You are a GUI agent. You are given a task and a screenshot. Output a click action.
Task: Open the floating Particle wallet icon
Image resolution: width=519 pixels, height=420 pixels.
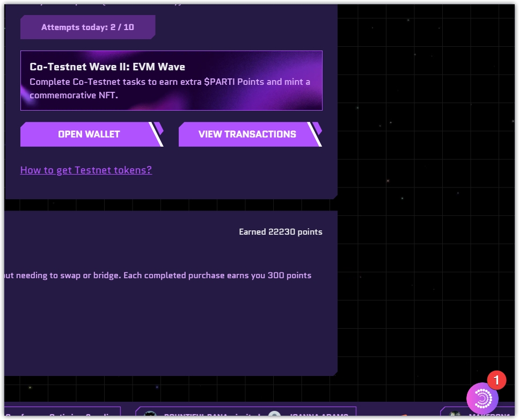click(482, 398)
